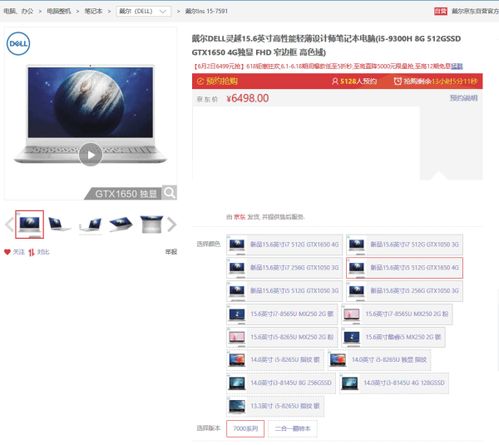Select the fifth gallery thumbnail showing the lid

coord(151,224)
